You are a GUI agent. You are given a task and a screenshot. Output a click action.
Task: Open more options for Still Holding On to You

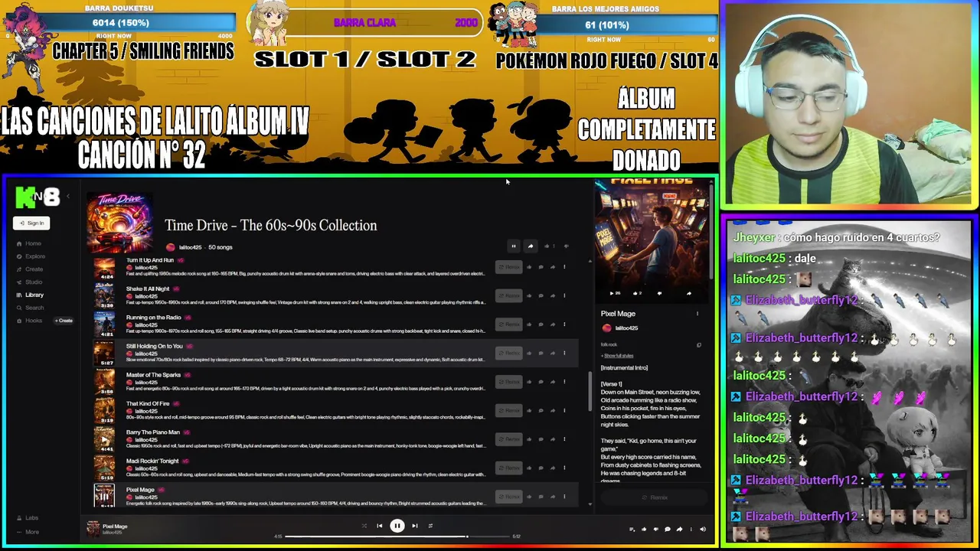(564, 353)
